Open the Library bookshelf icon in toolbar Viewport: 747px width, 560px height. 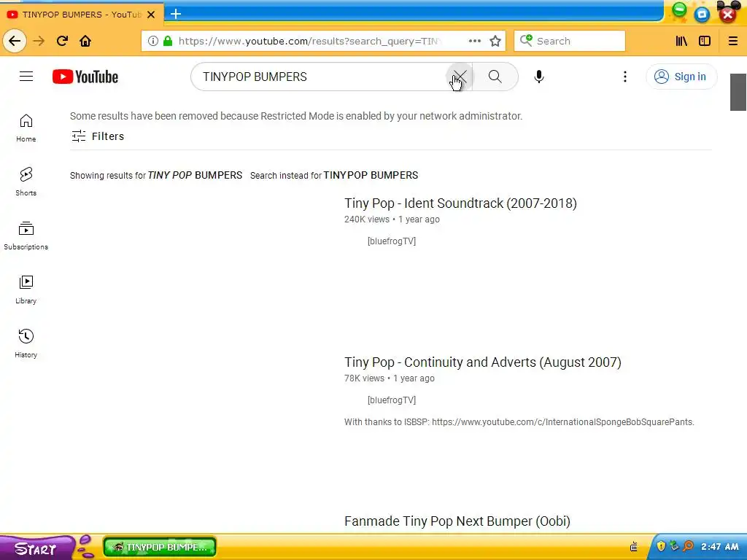681,41
